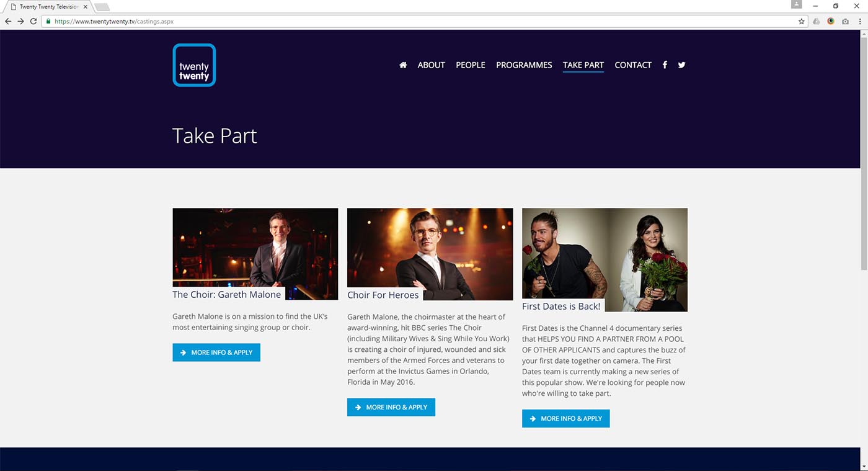
Task: Open the Chrome three-dot menu
Action: pos(860,21)
